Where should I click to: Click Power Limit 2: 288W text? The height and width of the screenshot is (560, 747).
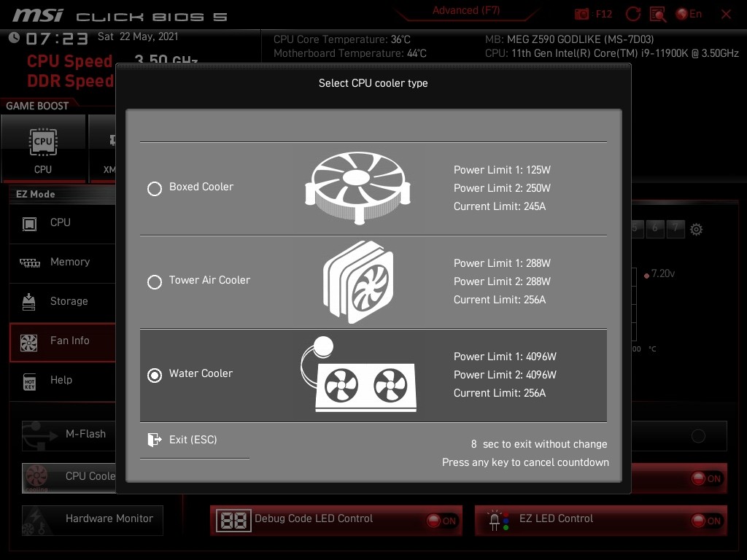[x=502, y=281]
